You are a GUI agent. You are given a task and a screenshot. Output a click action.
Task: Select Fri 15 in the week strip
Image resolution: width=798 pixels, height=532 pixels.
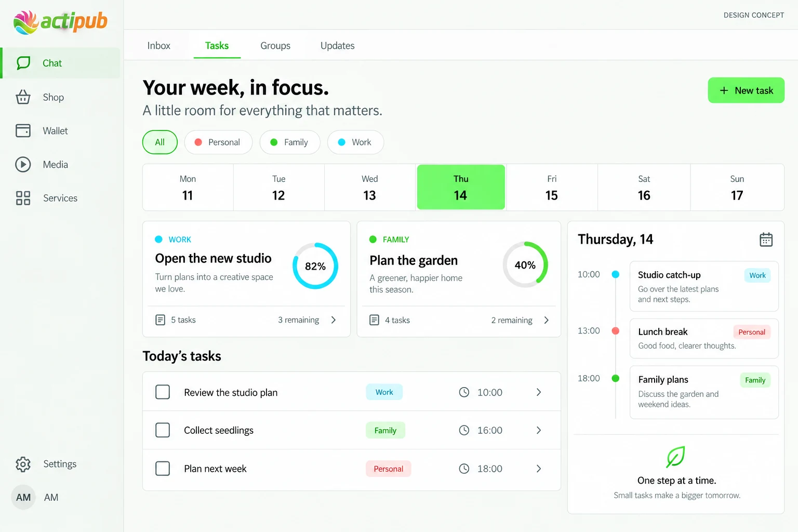tap(552, 188)
